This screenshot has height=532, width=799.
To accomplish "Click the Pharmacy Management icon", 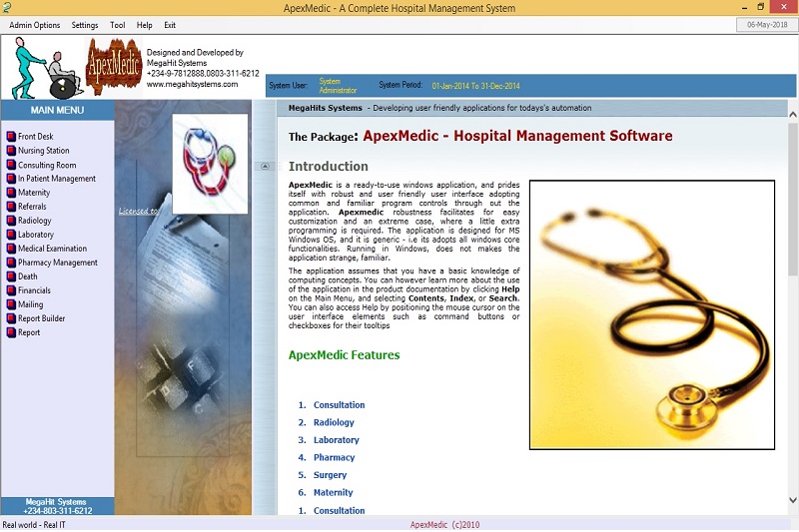I will point(11,263).
